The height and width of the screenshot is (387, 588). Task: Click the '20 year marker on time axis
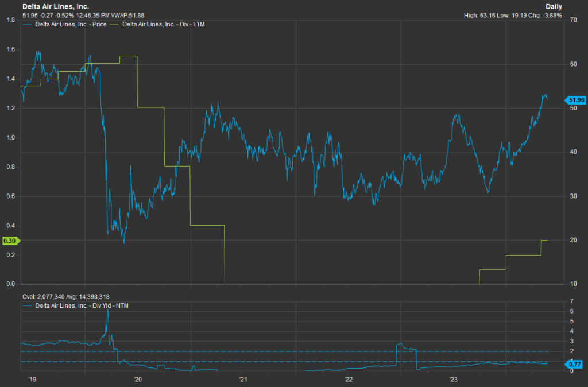138,380
